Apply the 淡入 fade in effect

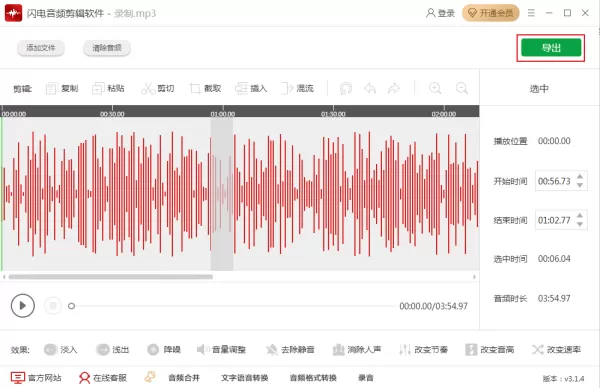pos(61,349)
